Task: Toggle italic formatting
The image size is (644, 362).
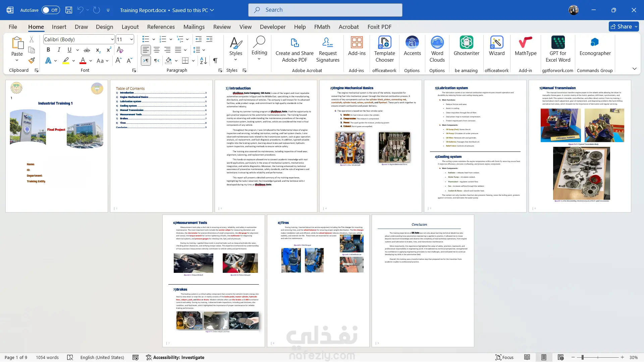Action: coord(59,50)
